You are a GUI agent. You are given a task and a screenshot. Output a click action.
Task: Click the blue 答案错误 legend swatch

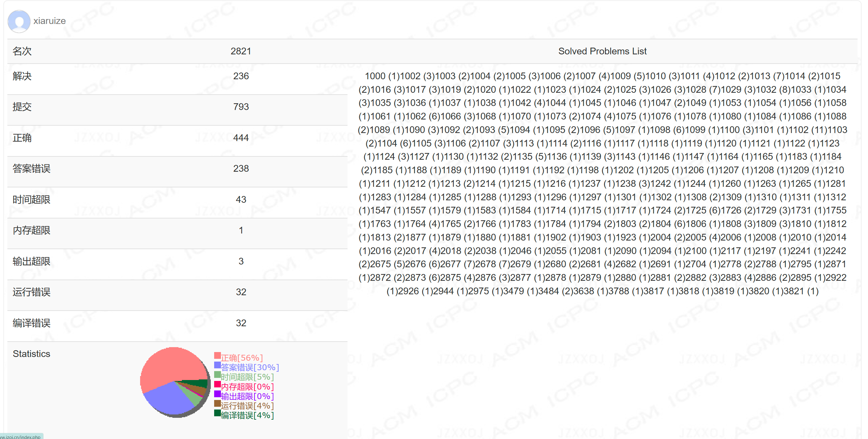[217, 366]
